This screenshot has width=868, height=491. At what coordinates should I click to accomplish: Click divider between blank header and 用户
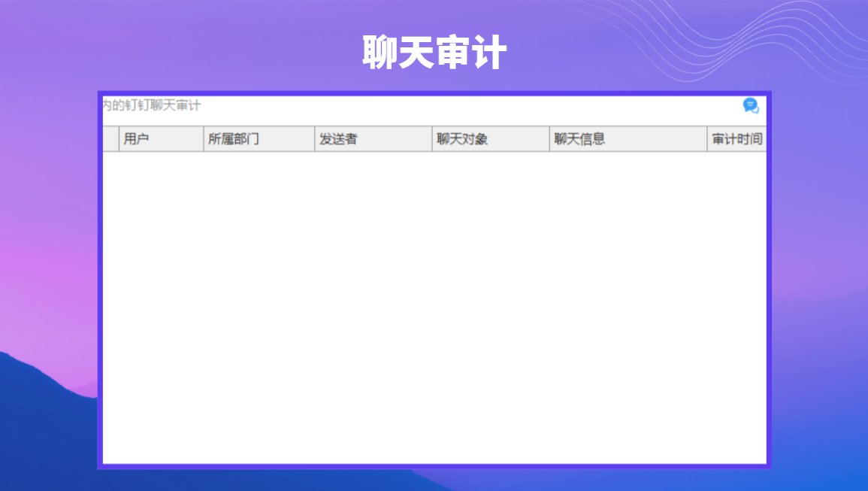pyautogui.click(x=119, y=138)
